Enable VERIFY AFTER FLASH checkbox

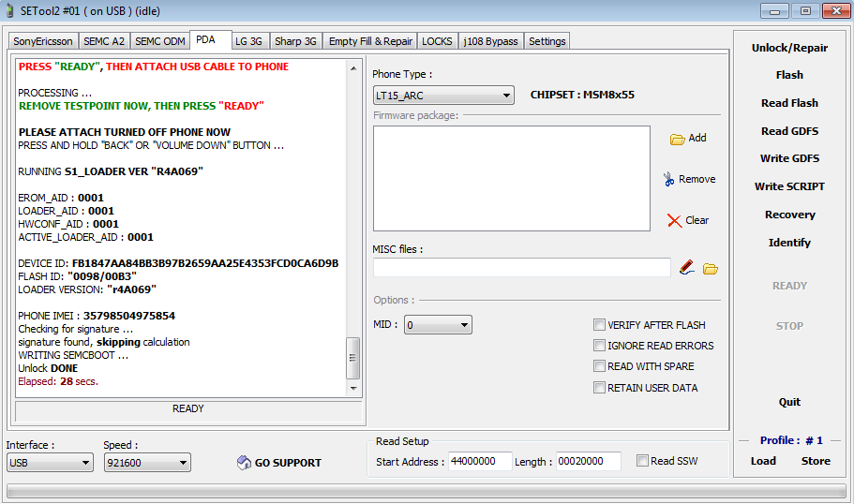coord(599,325)
